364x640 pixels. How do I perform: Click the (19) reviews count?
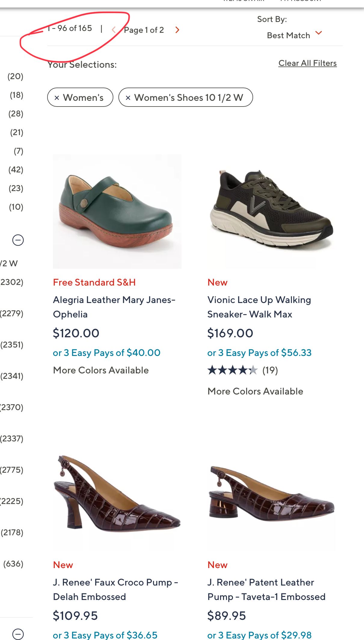tap(270, 370)
